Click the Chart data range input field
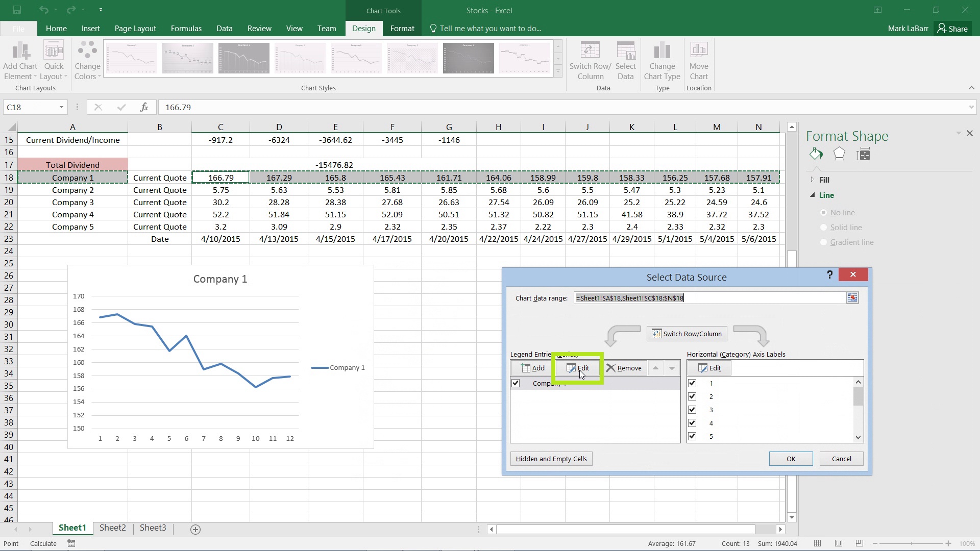Screen dimensions: 980x551 point(711,298)
